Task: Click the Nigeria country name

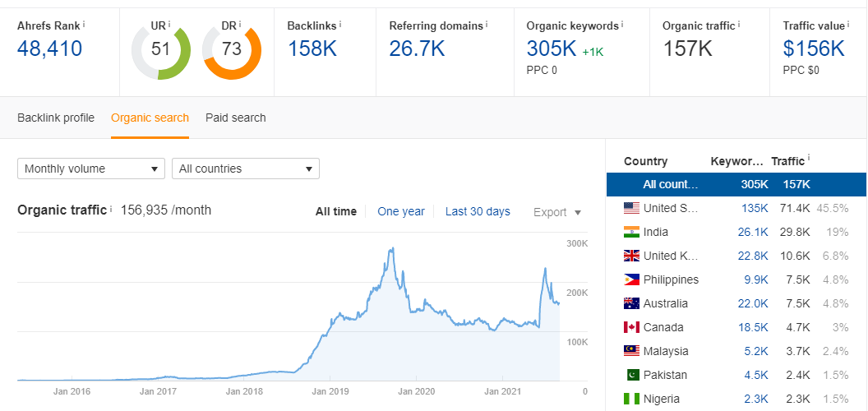Action: pos(662,399)
